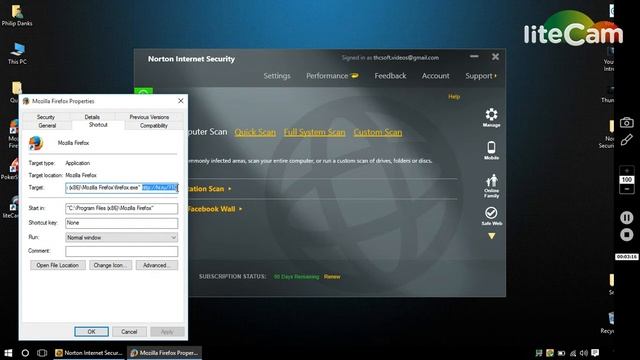Expand Norton Support dropdown menu

coord(481,76)
